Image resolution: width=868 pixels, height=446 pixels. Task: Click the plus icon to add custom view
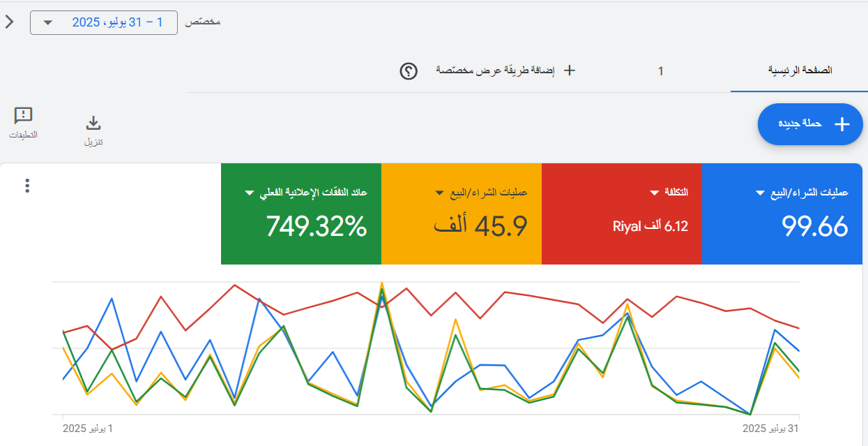(569, 70)
